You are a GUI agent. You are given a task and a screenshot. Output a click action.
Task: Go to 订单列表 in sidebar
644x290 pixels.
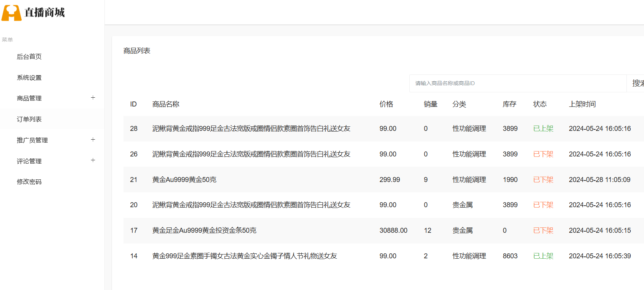29,119
